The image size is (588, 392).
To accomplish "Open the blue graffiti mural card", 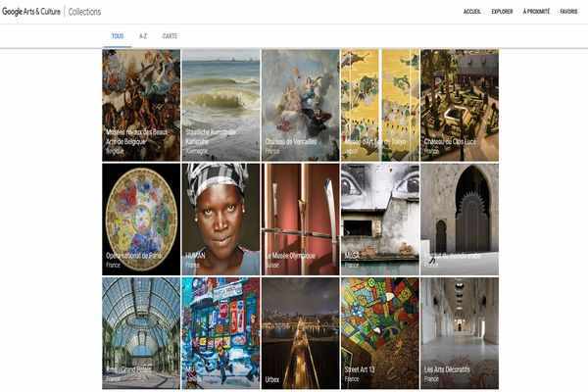I will point(220,333).
